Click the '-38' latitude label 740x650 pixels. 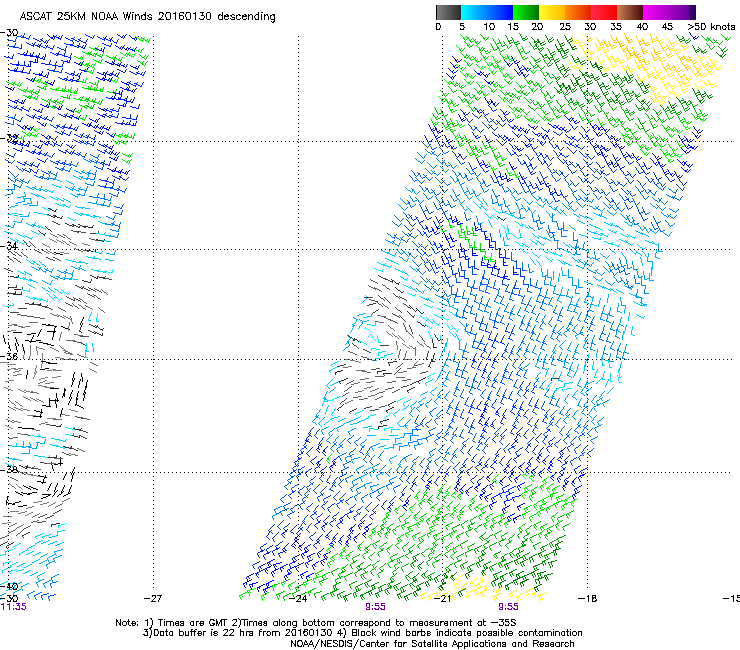click(10, 469)
